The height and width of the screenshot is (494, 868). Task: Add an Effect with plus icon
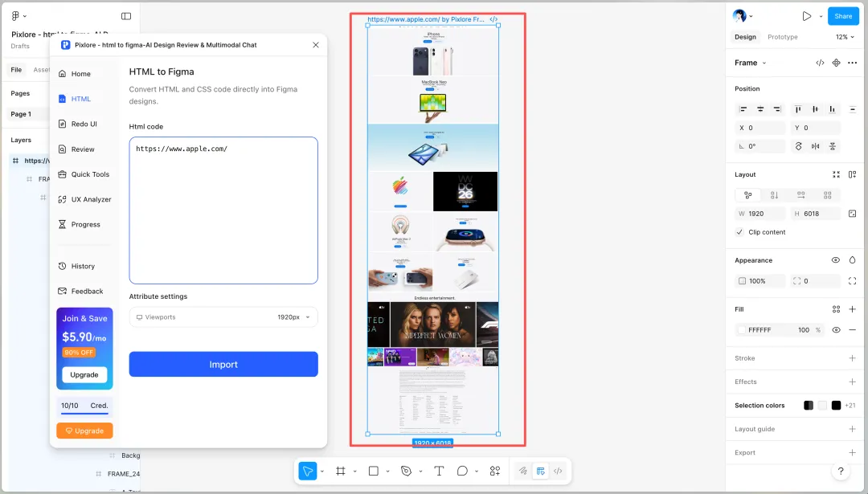853,382
